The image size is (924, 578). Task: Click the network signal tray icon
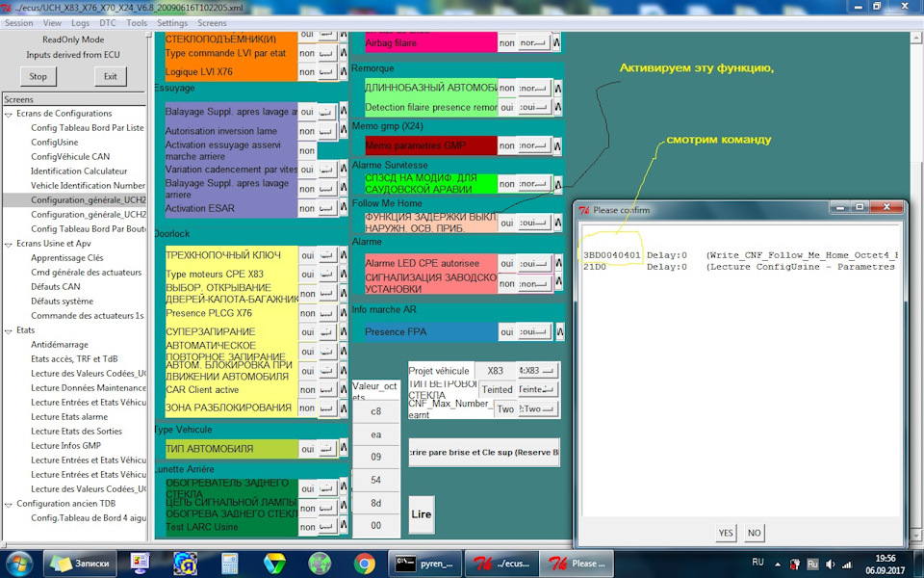847,565
